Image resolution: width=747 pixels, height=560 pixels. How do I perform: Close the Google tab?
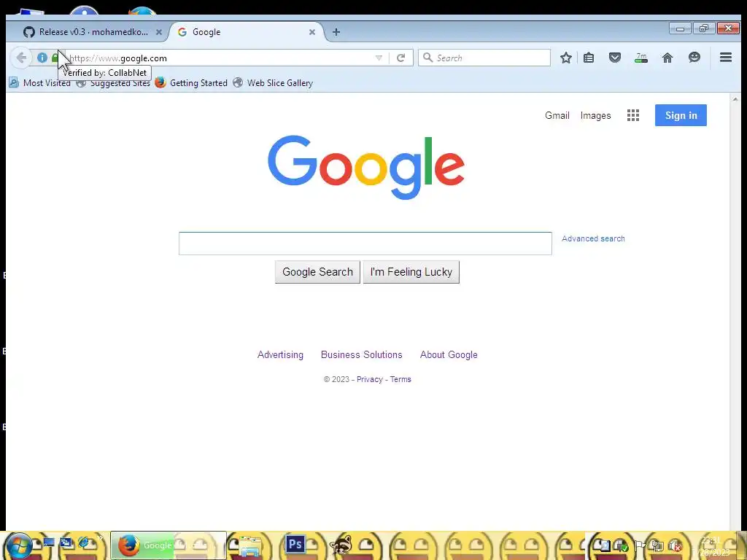[312, 32]
